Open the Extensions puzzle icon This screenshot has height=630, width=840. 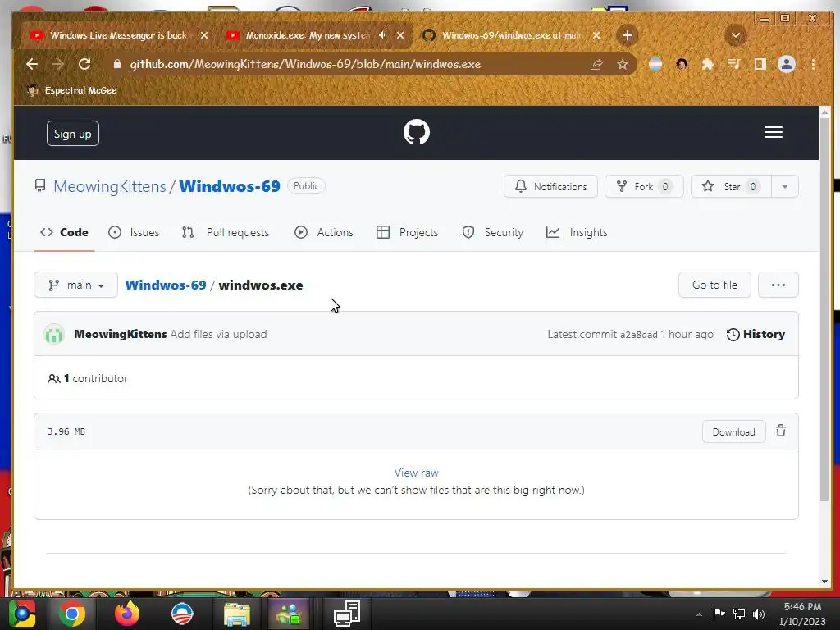[708, 64]
